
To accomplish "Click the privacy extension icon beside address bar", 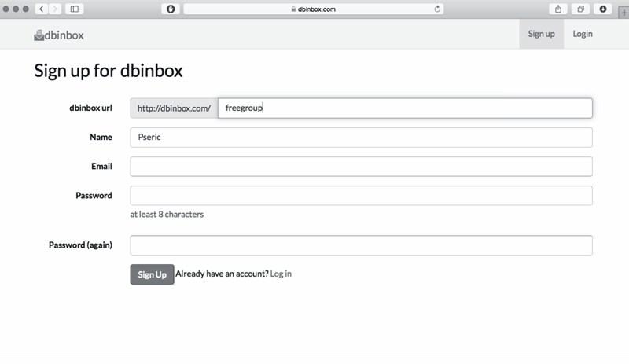I will click(171, 9).
